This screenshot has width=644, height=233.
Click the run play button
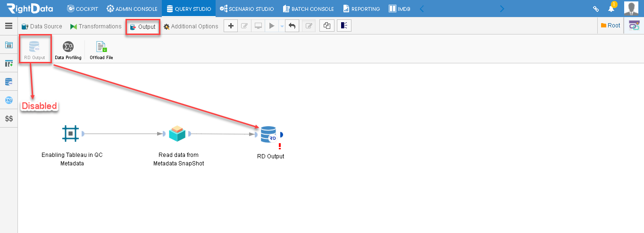[x=272, y=26]
